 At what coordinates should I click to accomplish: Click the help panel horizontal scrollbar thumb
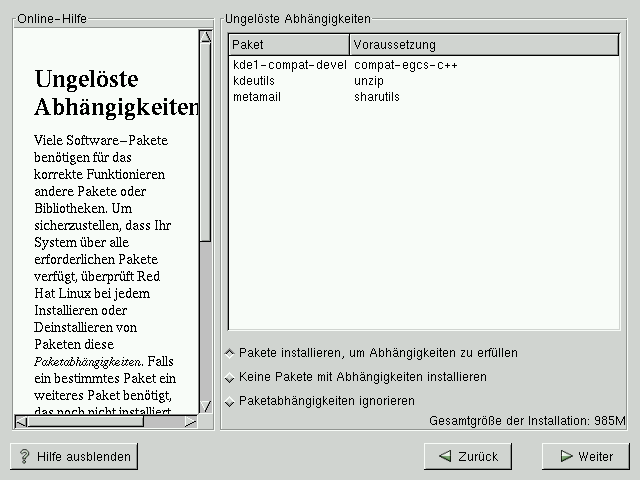tap(85, 421)
